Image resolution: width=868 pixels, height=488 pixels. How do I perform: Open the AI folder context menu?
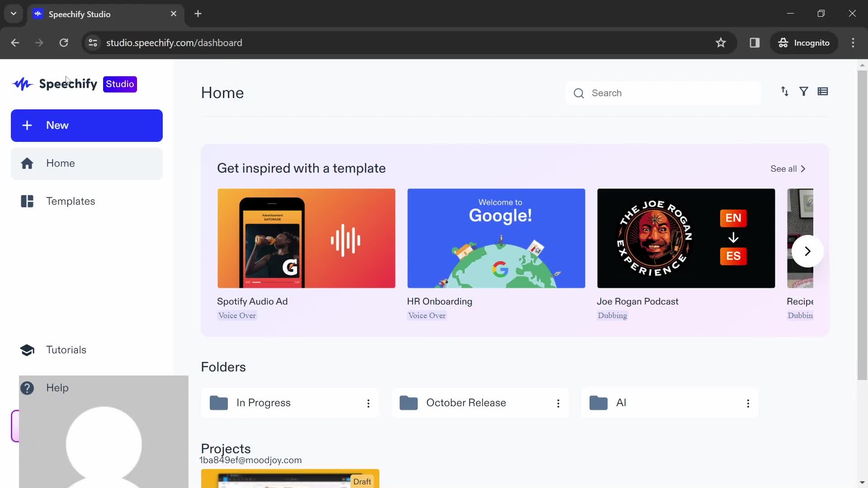(x=748, y=403)
